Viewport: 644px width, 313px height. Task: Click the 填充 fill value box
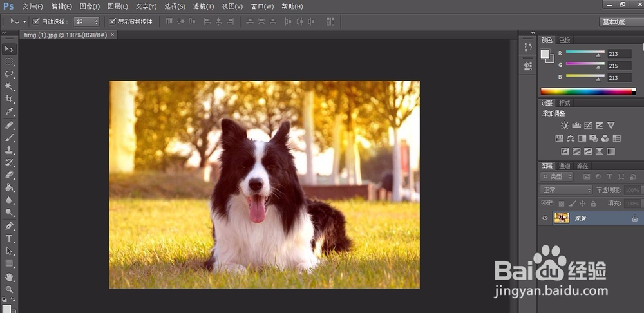click(x=632, y=204)
